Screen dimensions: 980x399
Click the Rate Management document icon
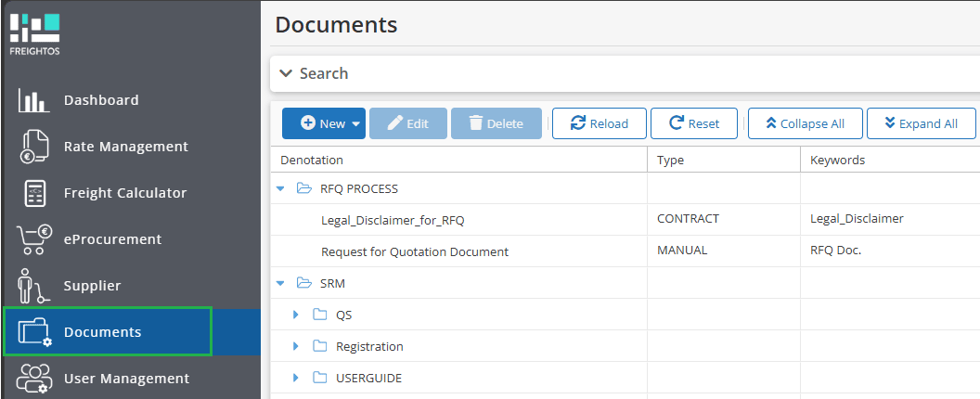pos(34,147)
